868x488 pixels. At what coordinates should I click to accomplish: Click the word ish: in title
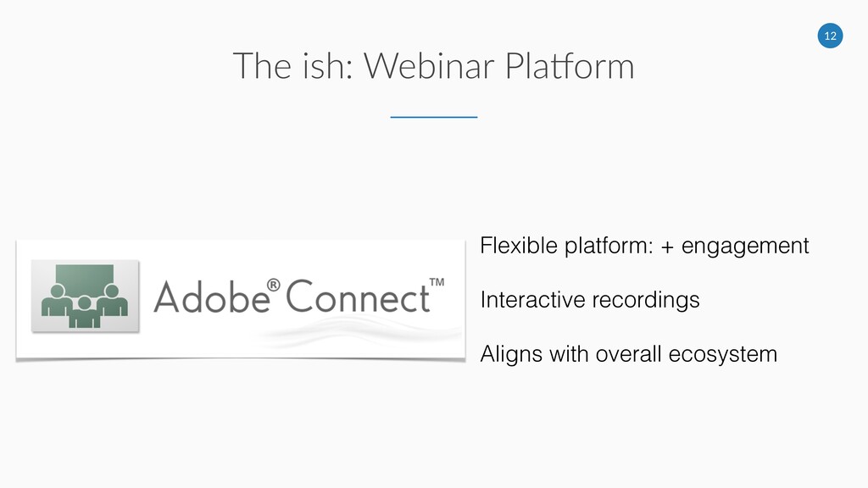pos(317,66)
